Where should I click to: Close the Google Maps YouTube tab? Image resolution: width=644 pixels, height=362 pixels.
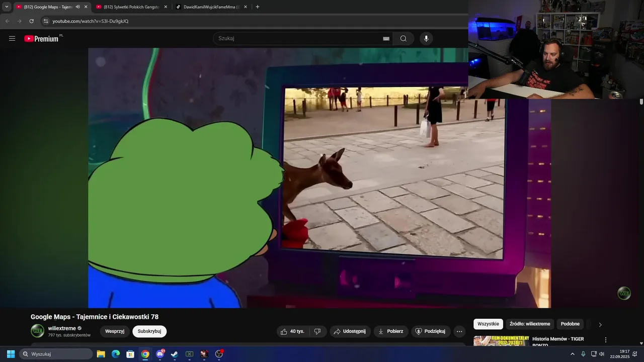(x=86, y=7)
